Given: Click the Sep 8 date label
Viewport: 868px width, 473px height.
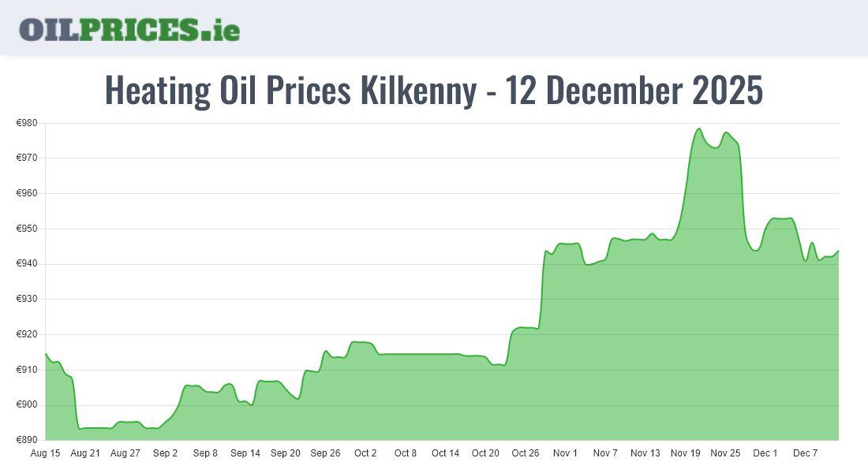Looking at the screenshot, I should point(205,453).
